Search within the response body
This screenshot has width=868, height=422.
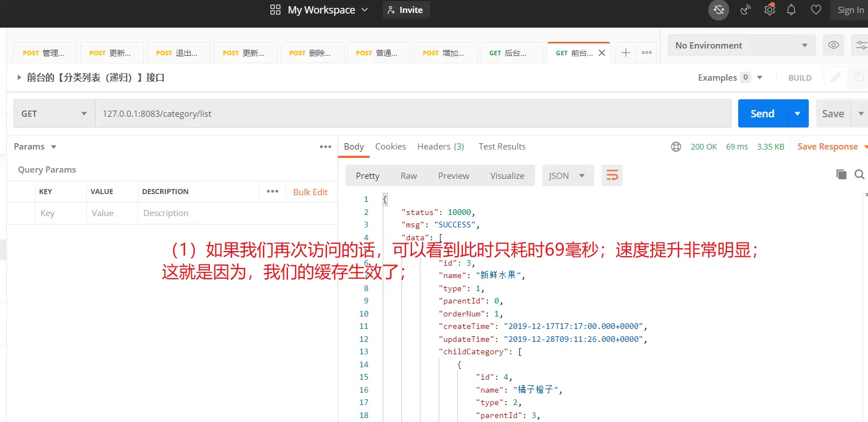[859, 175]
